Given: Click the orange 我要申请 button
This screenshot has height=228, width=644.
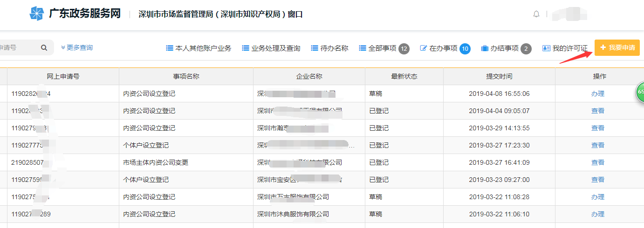Looking at the screenshot, I should point(617,48).
